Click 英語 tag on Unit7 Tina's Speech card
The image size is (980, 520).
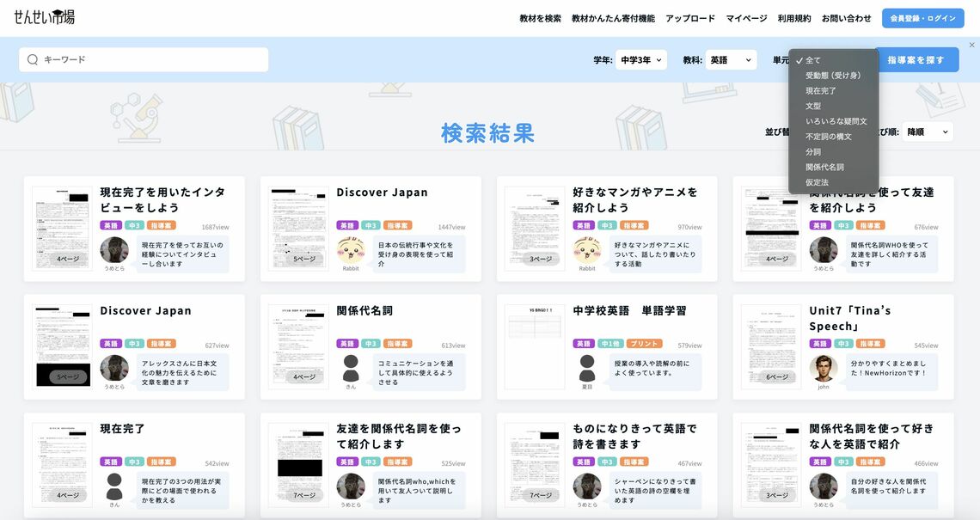pyautogui.click(x=819, y=344)
